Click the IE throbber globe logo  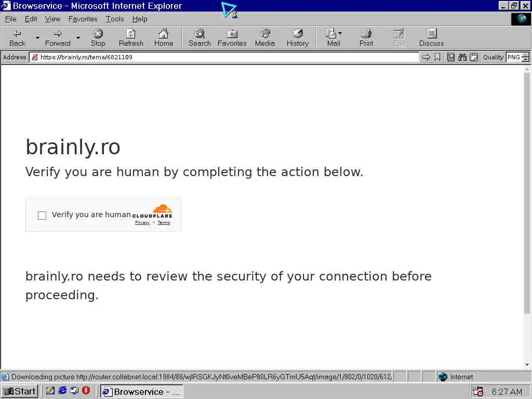click(521, 19)
